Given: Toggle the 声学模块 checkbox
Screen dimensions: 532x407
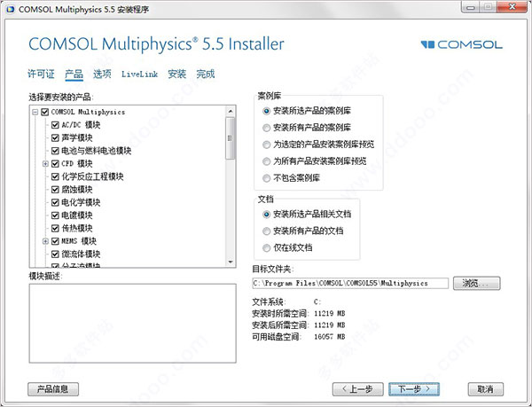Looking at the screenshot, I should (55, 137).
